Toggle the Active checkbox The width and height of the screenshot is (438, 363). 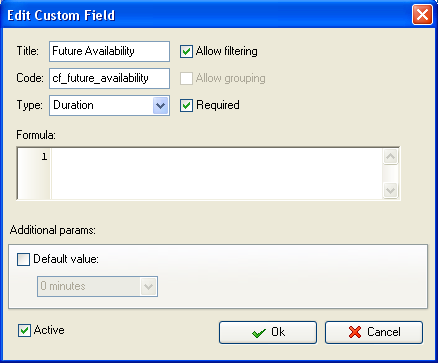24,331
